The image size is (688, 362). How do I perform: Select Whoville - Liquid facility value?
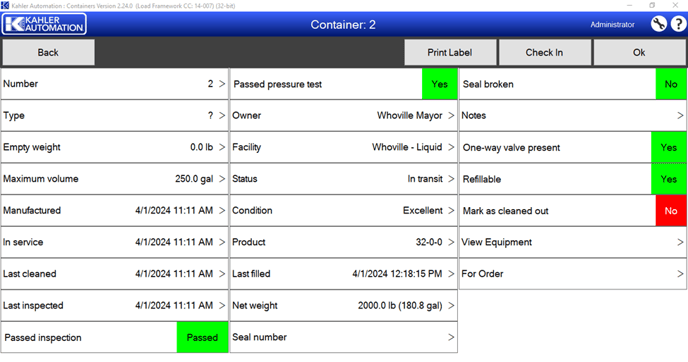click(x=407, y=147)
